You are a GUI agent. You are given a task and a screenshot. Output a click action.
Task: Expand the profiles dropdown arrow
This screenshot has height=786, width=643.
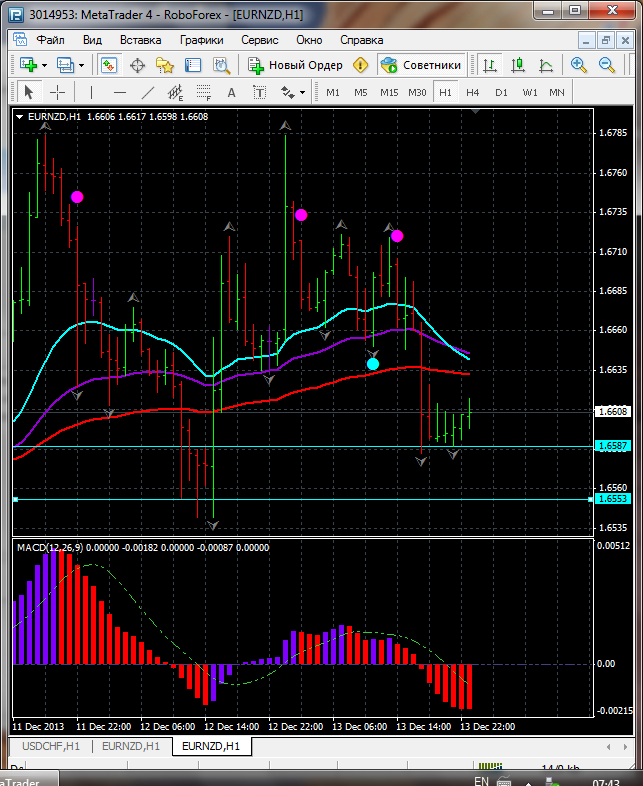[x=81, y=65]
